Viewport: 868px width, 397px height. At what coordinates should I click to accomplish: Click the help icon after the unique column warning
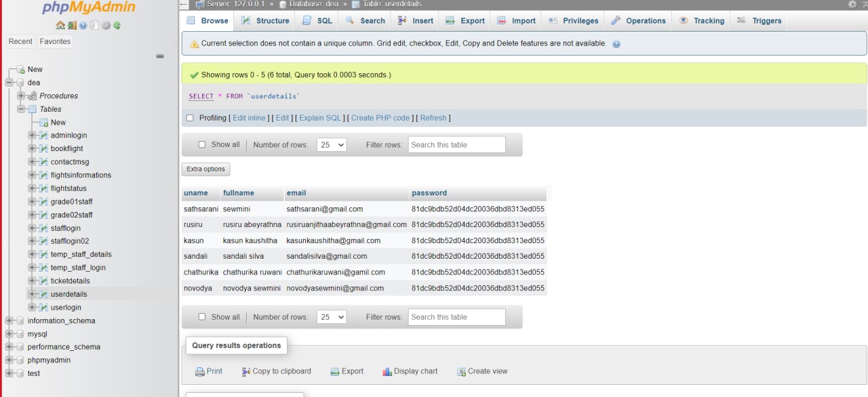[616, 44]
